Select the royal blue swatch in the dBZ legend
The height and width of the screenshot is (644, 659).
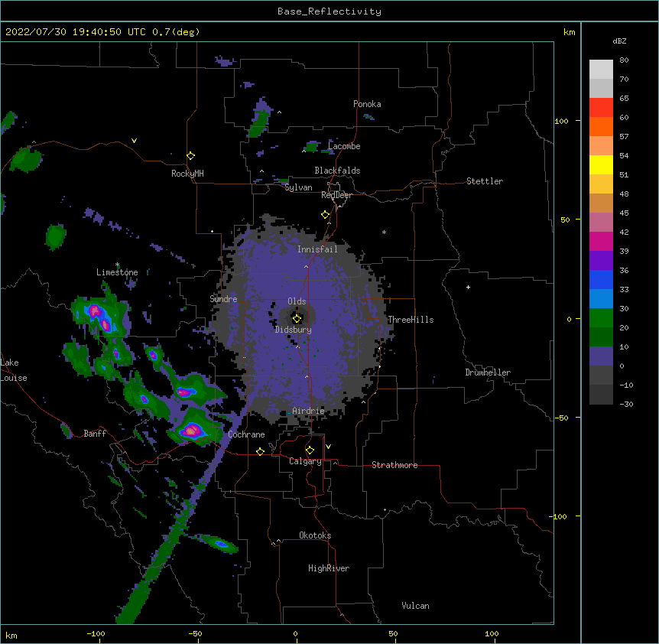click(x=601, y=279)
